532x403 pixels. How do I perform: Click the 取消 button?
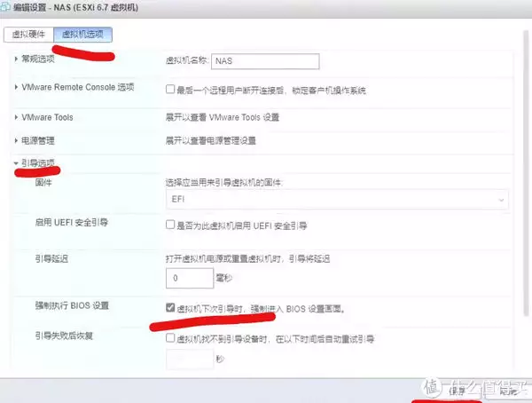[507, 391]
